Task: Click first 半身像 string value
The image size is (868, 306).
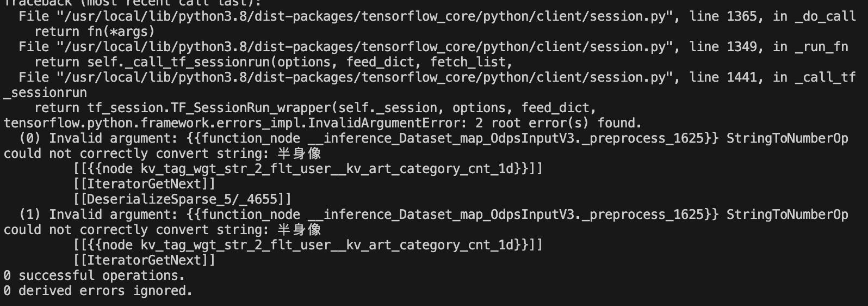Action: coord(299,154)
